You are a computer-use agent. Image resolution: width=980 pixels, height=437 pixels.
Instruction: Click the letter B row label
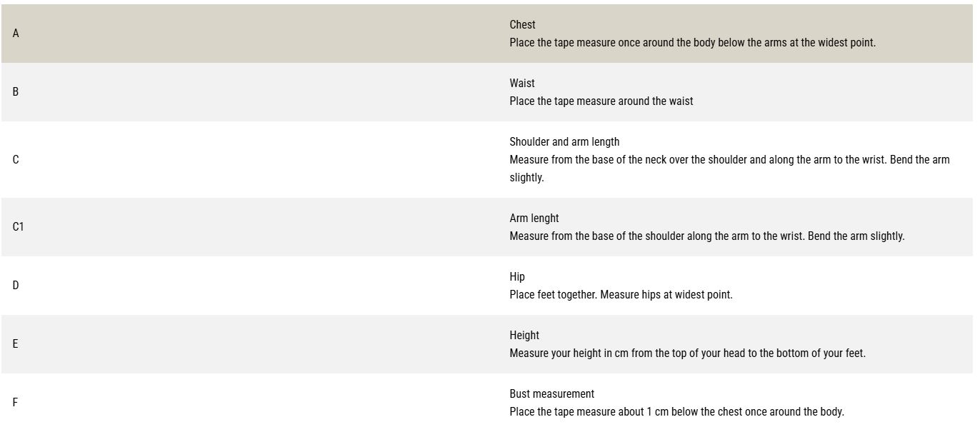(x=16, y=92)
